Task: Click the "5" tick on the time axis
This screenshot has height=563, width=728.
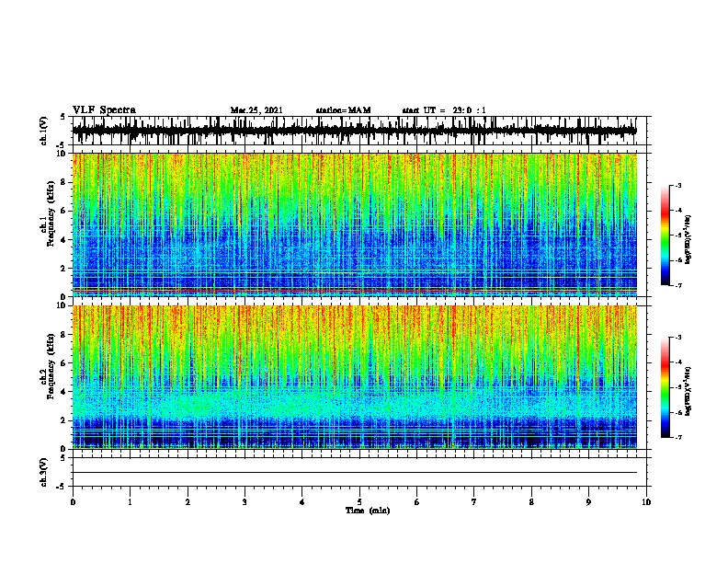Action: coord(359,502)
